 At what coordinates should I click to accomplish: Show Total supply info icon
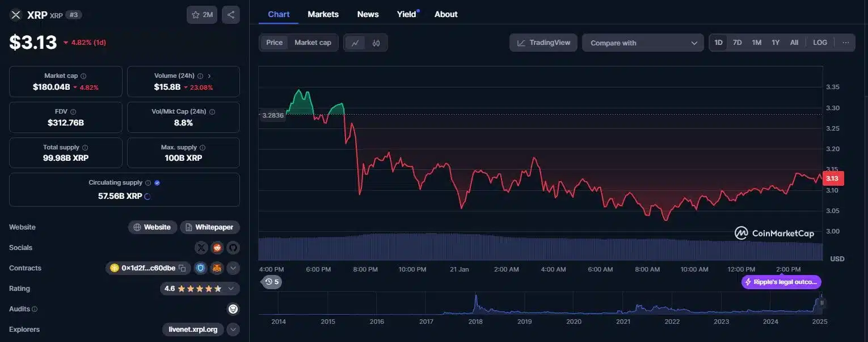click(85, 148)
